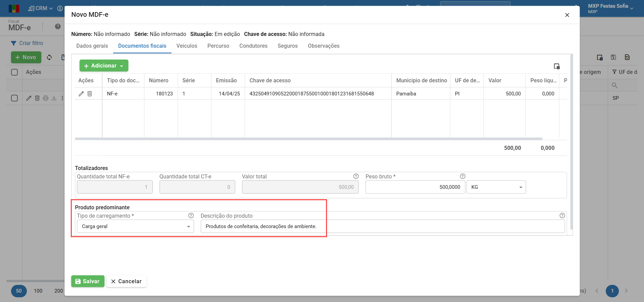Screen dimensions: 644x302
Task: Click the Descrição do produto text field
Action: (383, 226)
